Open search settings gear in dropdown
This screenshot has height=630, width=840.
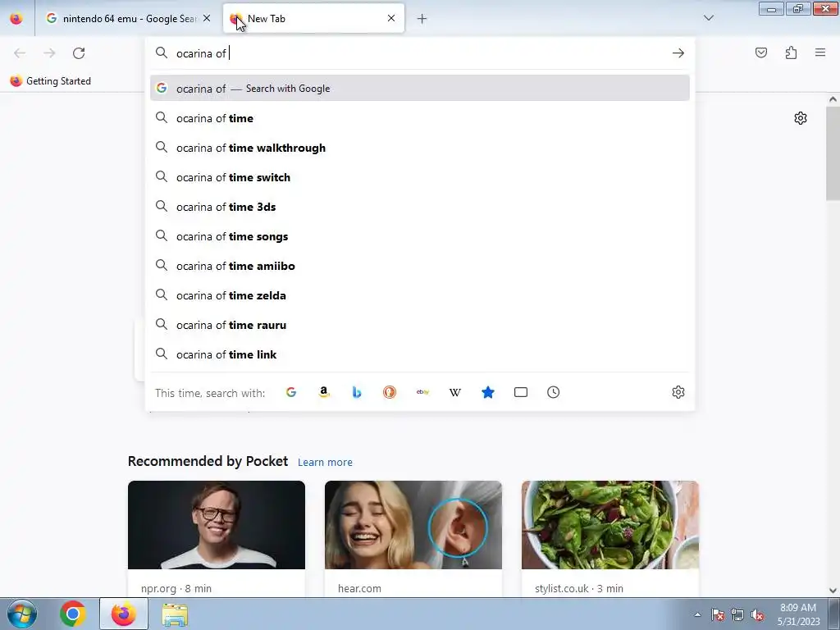[x=678, y=392]
